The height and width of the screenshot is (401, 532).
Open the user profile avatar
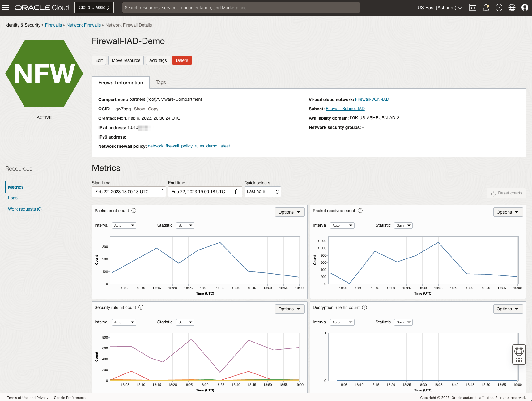525,7
